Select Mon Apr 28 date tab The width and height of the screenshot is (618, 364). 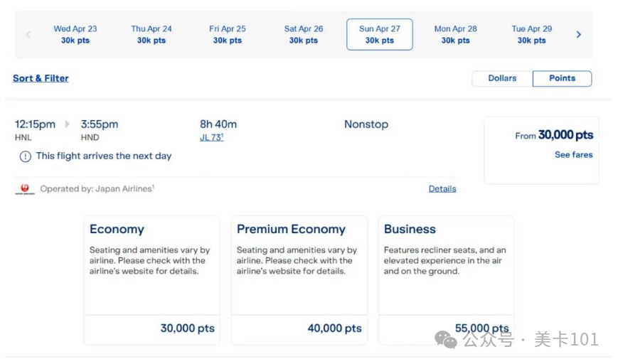pos(456,35)
